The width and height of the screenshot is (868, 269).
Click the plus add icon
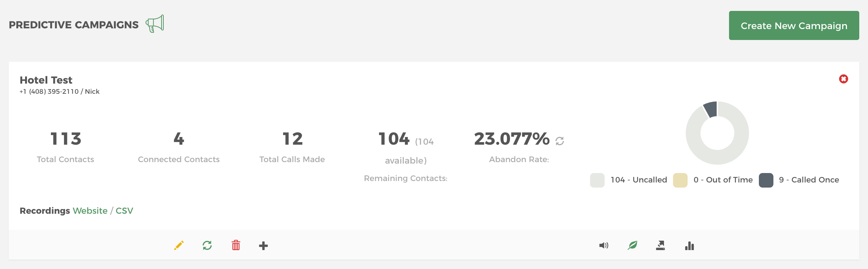tap(263, 246)
